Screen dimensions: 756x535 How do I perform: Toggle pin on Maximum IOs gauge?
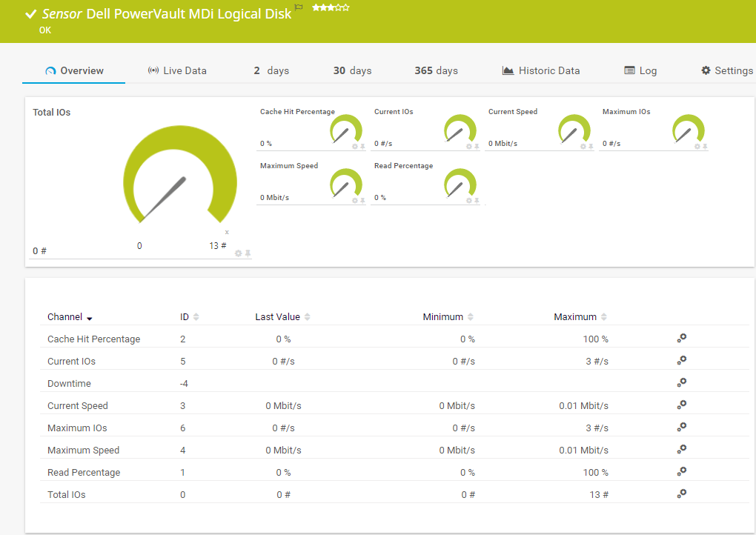[x=705, y=147]
